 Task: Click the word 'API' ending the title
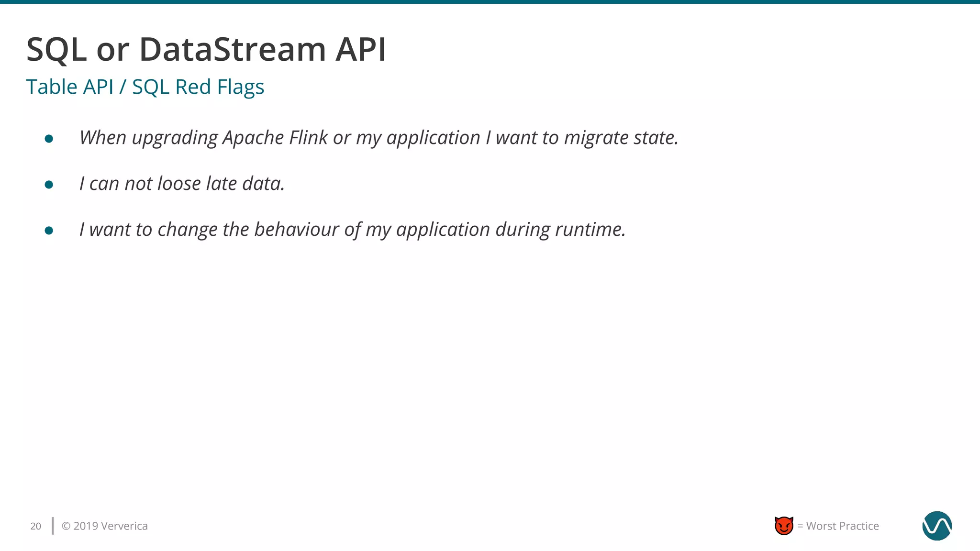[x=360, y=49]
